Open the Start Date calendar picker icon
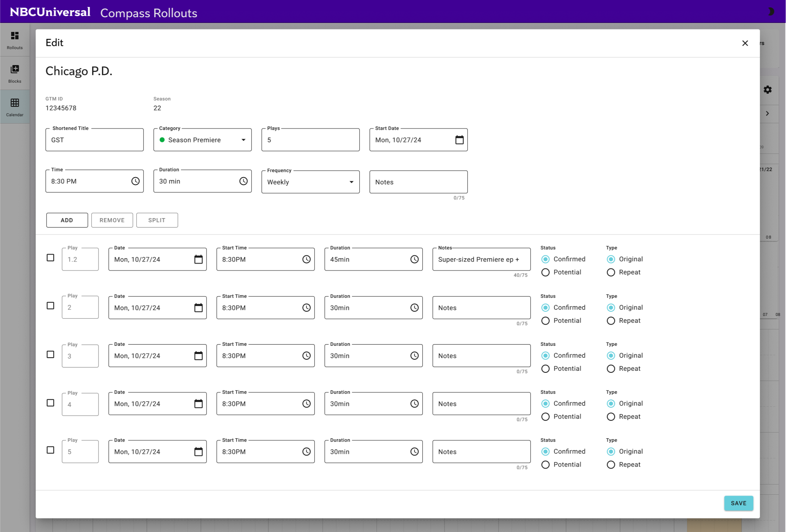 [x=459, y=140]
